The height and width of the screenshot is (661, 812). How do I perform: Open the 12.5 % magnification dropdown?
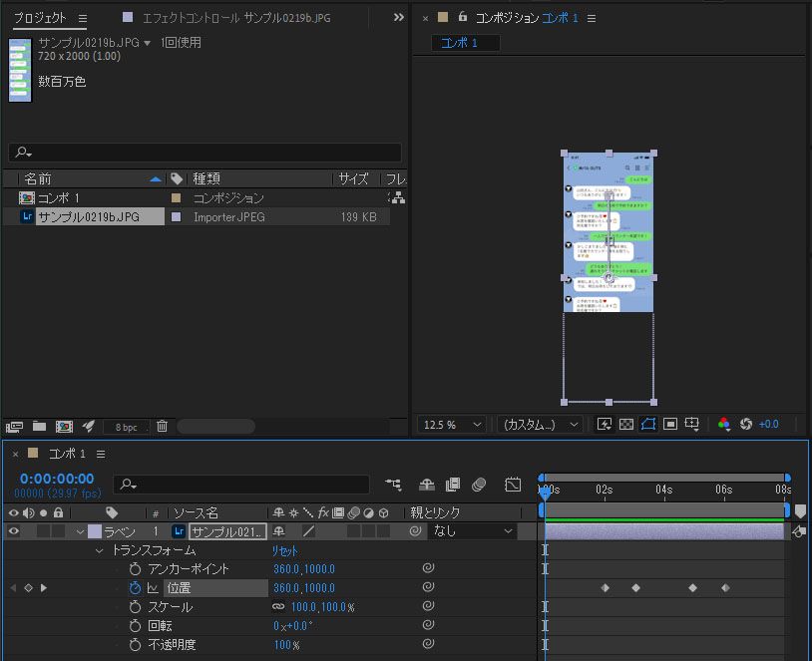(x=452, y=425)
